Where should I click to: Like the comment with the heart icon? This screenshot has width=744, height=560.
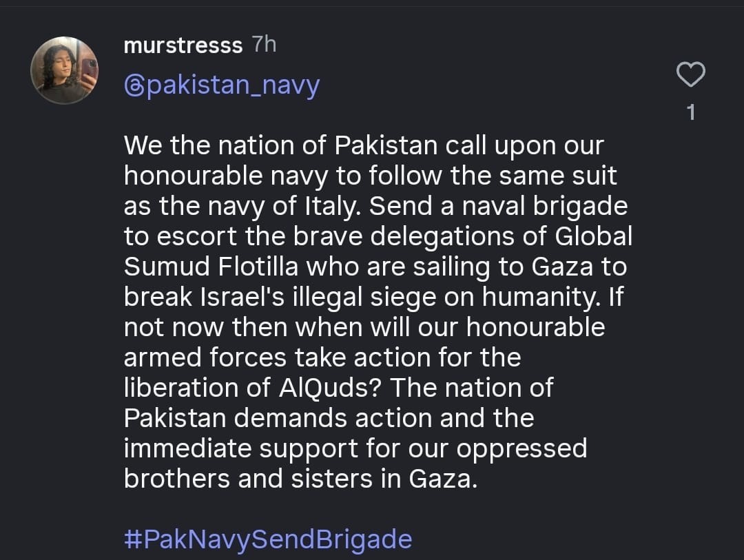tap(692, 74)
